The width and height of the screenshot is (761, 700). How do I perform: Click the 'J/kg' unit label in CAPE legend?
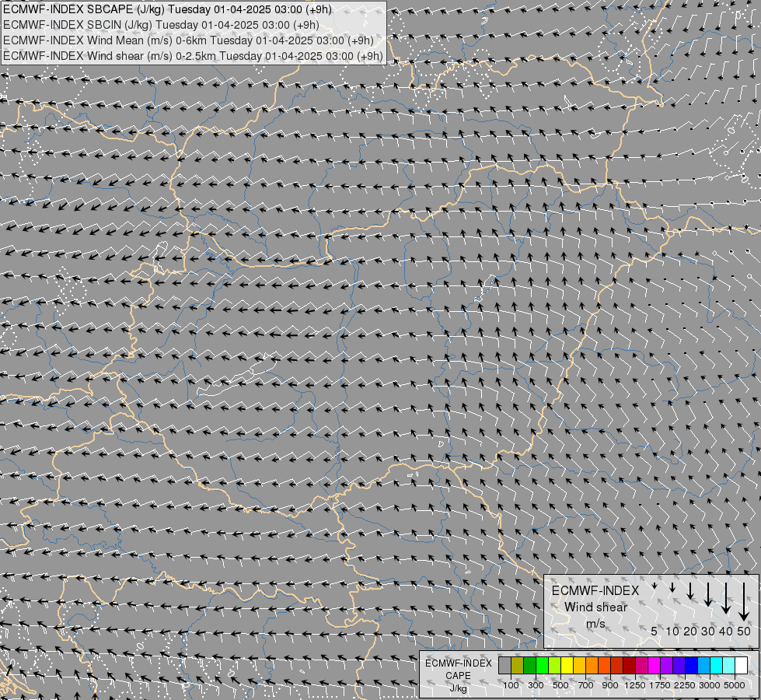pos(458,688)
